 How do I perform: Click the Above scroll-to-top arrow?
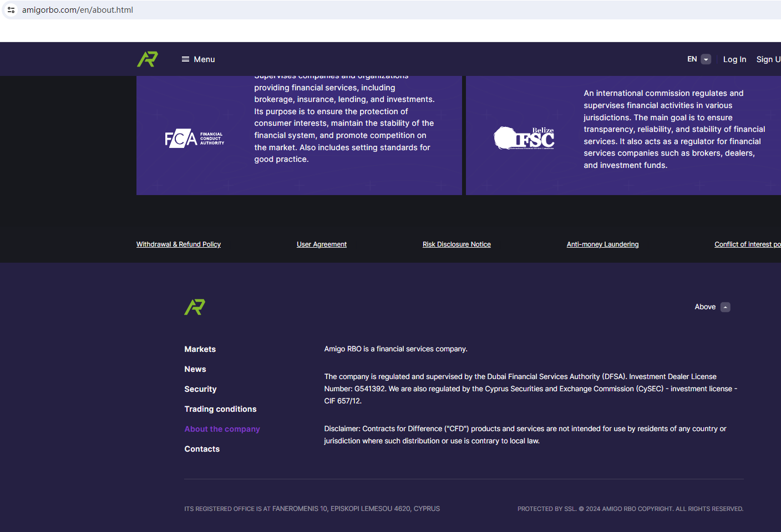(725, 307)
